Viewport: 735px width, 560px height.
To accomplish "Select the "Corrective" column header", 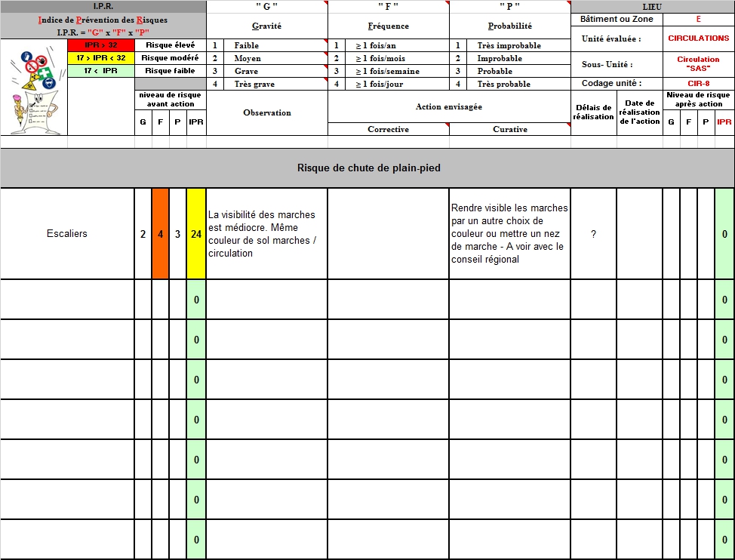I will (x=388, y=129).
